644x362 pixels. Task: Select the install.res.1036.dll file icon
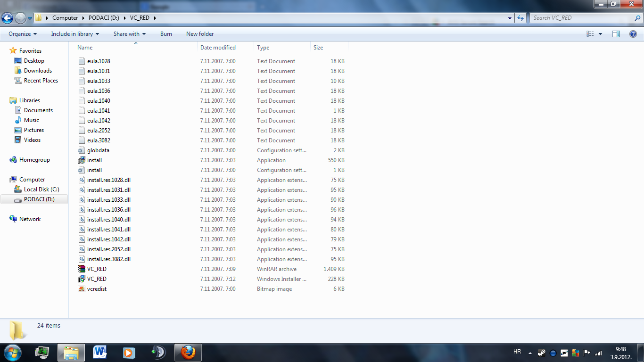[82, 210]
